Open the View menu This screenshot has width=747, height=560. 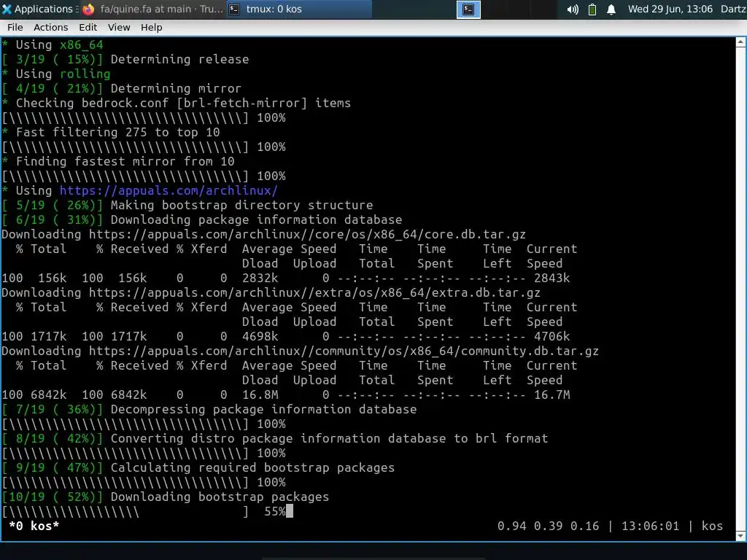click(119, 27)
